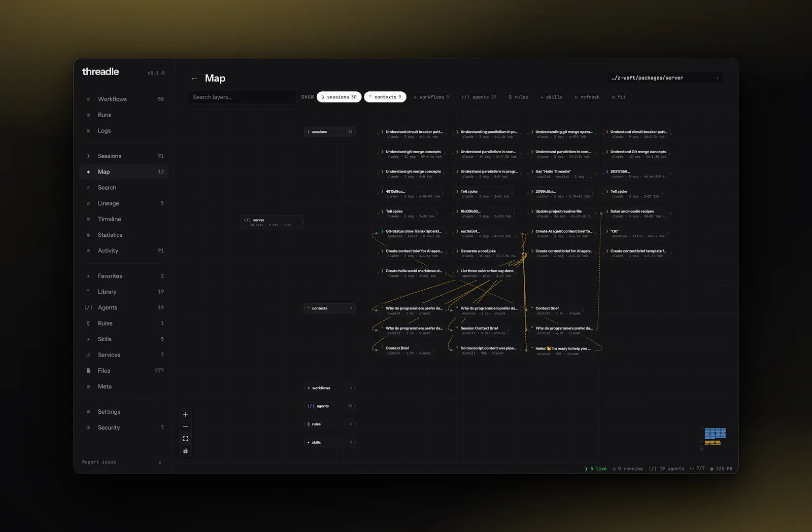Image resolution: width=812 pixels, height=532 pixels.
Task: Enable the skills layer filter
Action: point(551,97)
